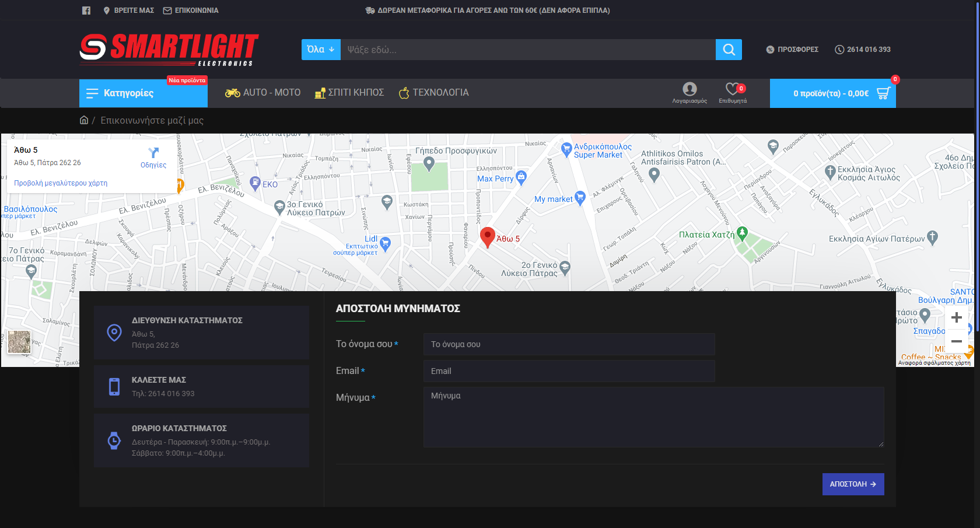Viewport: 980px width, 528px height.
Task: Zoom out the map with minus button
Action: point(957,341)
